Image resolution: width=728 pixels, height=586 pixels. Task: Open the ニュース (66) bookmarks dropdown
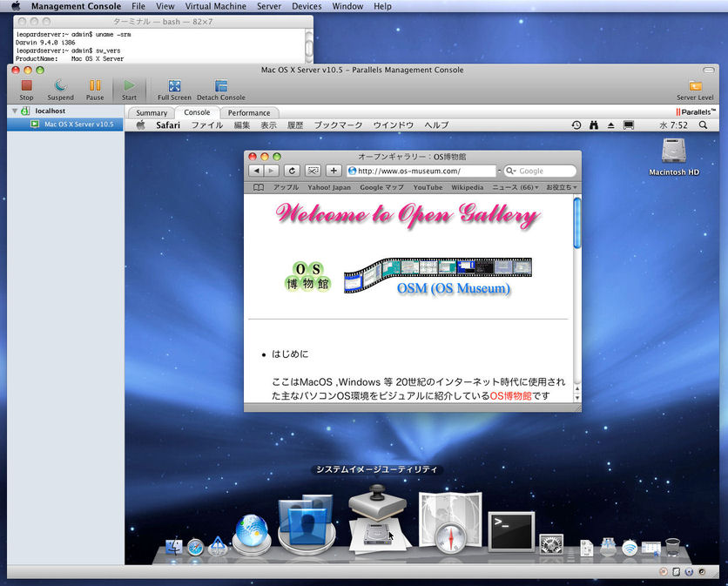tap(516, 187)
